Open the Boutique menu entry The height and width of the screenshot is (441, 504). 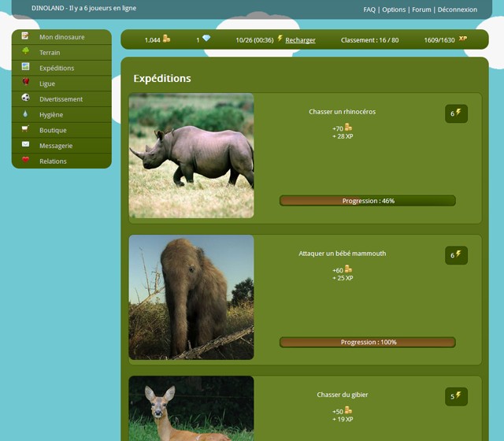(61, 130)
